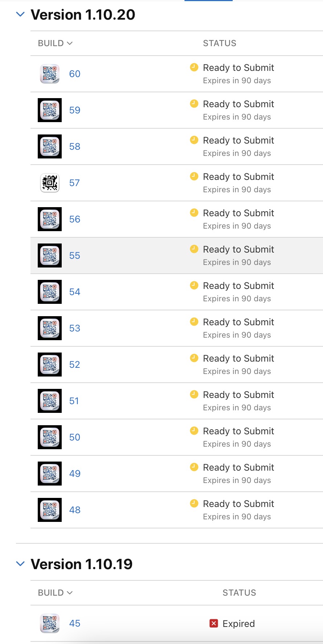
Task: Click the barcode app icon for build 57
Action: click(x=50, y=183)
